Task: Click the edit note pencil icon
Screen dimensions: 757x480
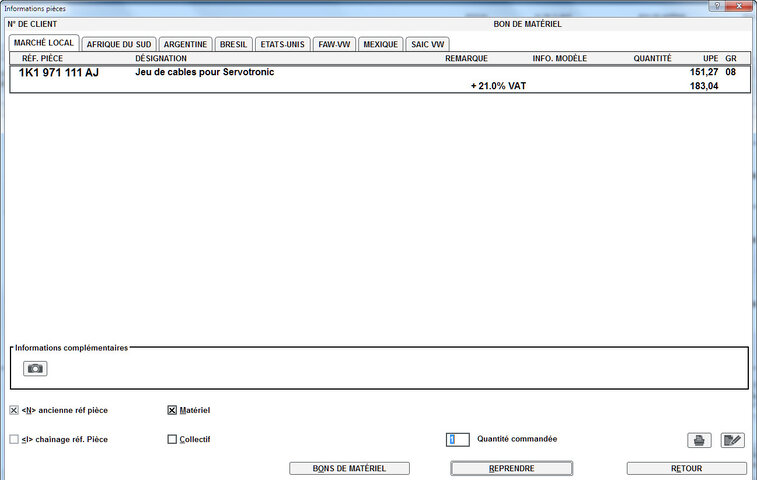Action: [x=732, y=440]
